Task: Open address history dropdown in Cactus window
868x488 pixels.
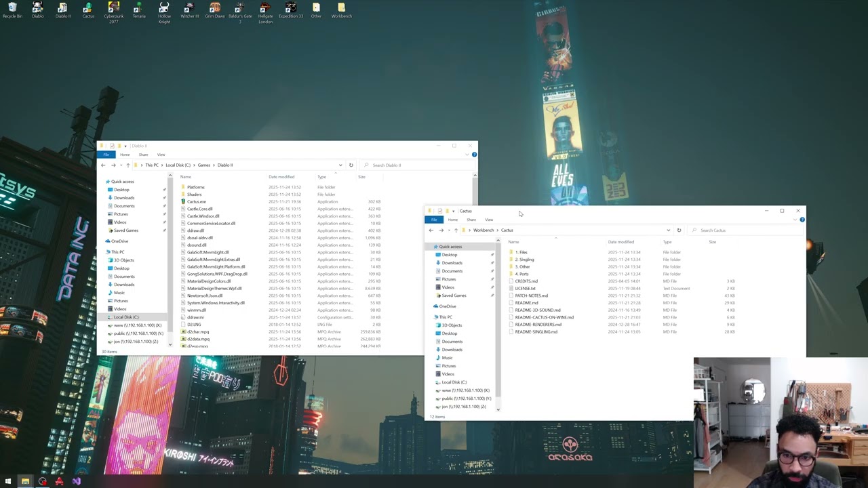Action: [668, 230]
